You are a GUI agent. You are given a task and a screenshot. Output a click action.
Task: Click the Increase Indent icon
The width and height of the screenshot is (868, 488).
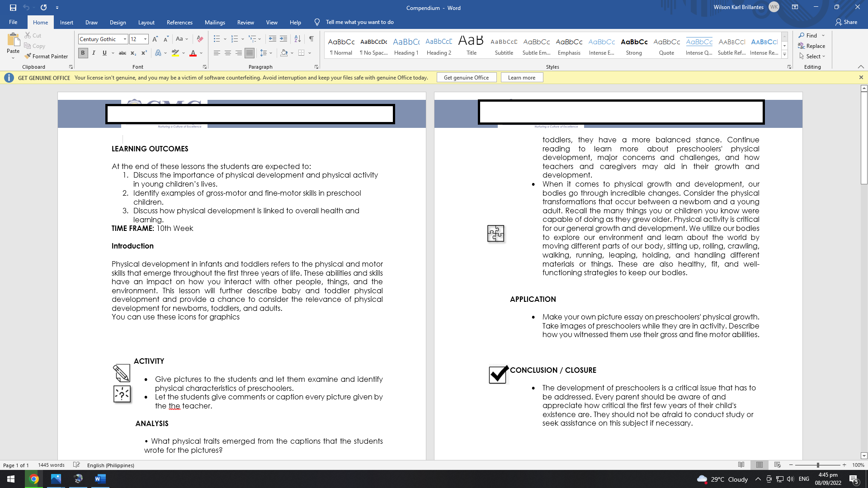tap(283, 39)
